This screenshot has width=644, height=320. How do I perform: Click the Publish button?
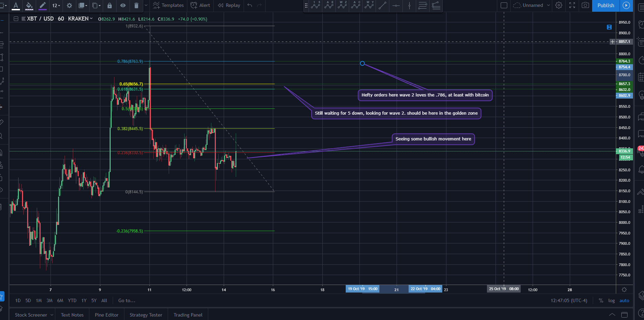tap(606, 5)
